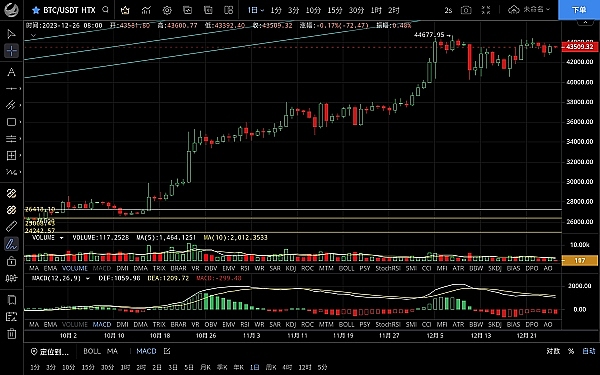Toggle 对数 logarithmic scale
Screen dimensions: 600x375
tap(553, 351)
